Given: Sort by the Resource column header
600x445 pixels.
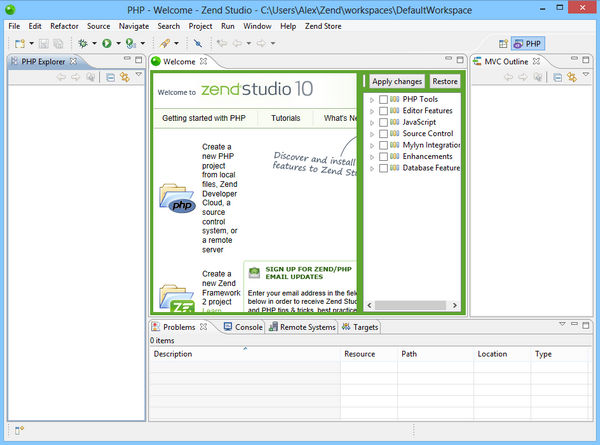Looking at the screenshot, I should pos(359,354).
